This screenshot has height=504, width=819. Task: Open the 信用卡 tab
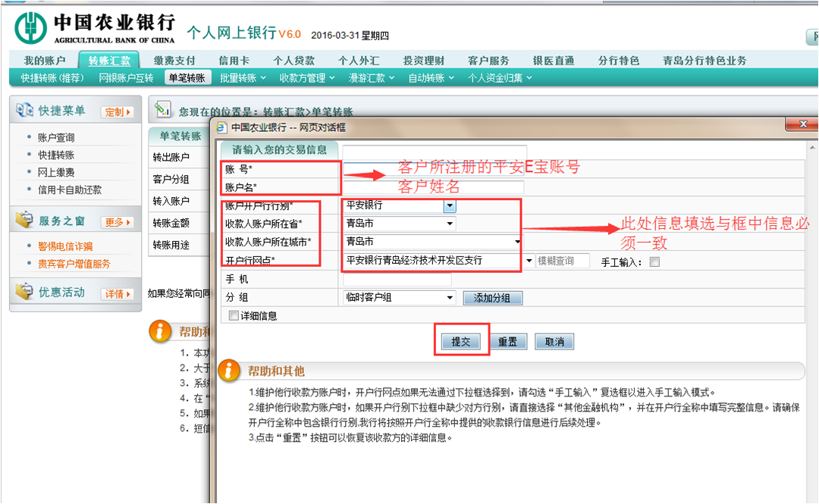point(234,61)
